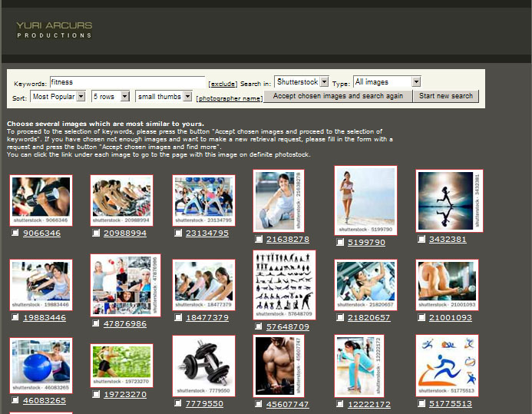Tick the checkbox for image 21638278
The height and width of the screenshot is (414, 532).
click(259, 240)
